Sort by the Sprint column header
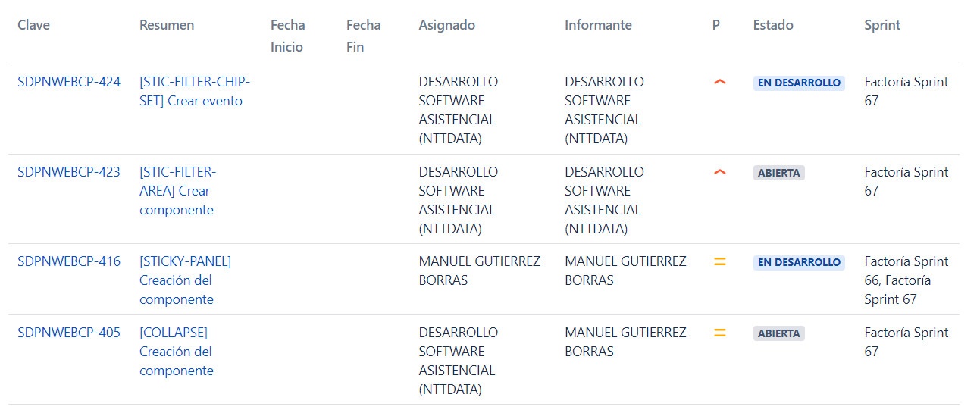 click(x=882, y=25)
